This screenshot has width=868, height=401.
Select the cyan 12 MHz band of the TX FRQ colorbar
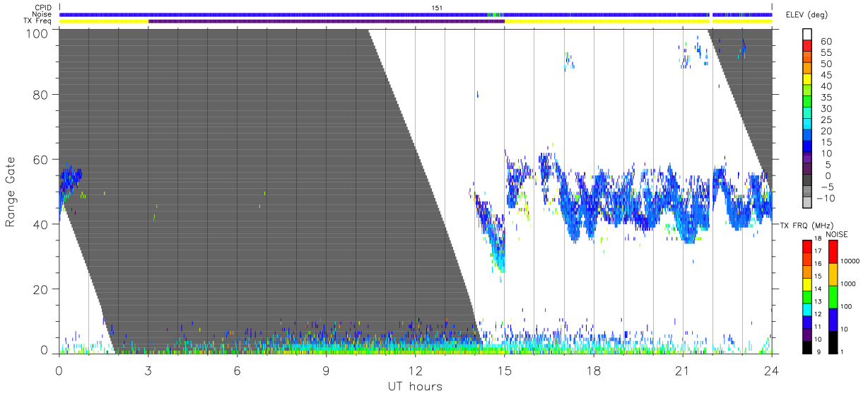tap(807, 309)
